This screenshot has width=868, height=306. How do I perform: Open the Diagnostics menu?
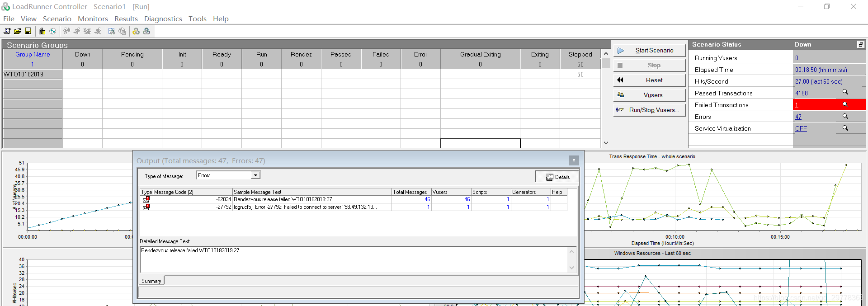click(x=163, y=19)
